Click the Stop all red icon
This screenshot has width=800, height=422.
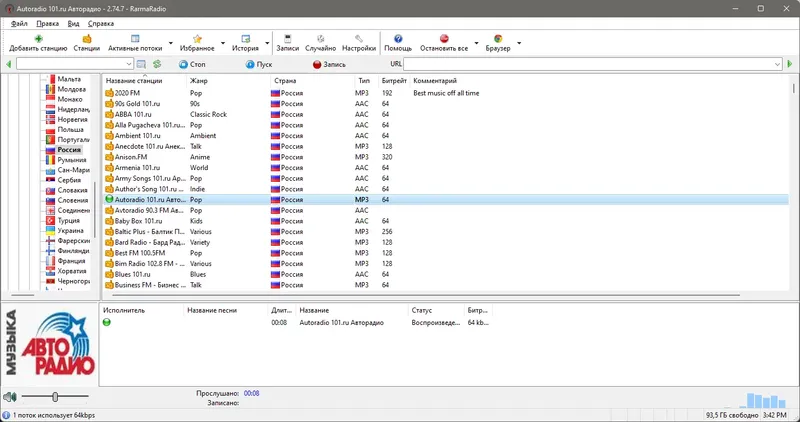(444, 39)
